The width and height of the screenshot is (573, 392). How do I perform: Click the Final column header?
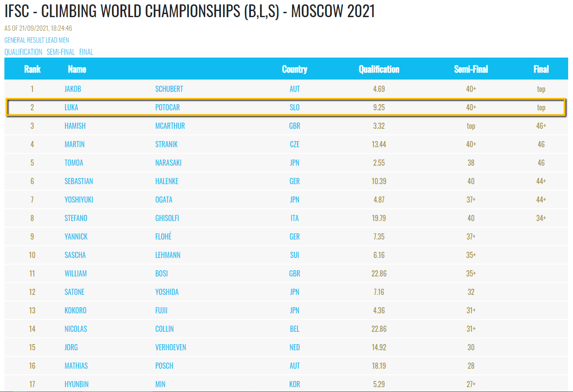coord(541,69)
